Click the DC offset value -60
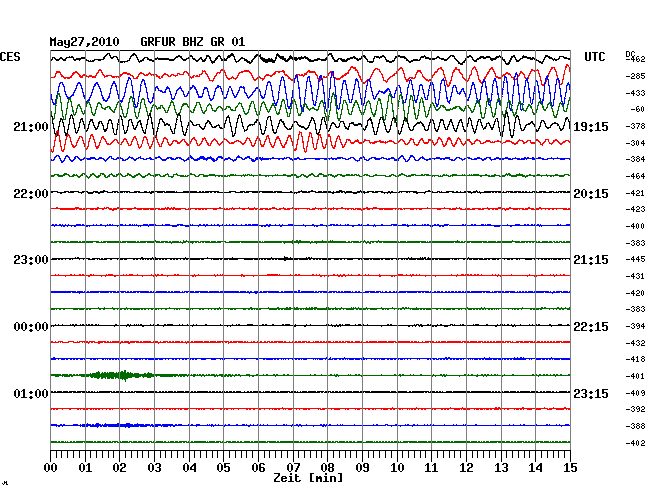This screenshot has height=494, width=650. pyautogui.click(x=638, y=109)
